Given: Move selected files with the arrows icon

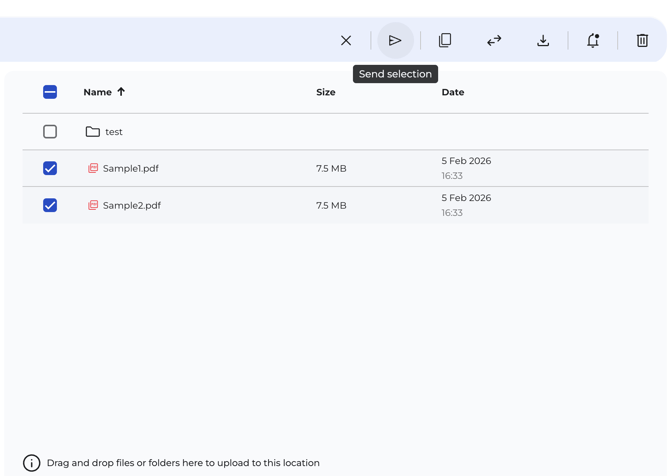Looking at the screenshot, I should (x=494, y=41).
